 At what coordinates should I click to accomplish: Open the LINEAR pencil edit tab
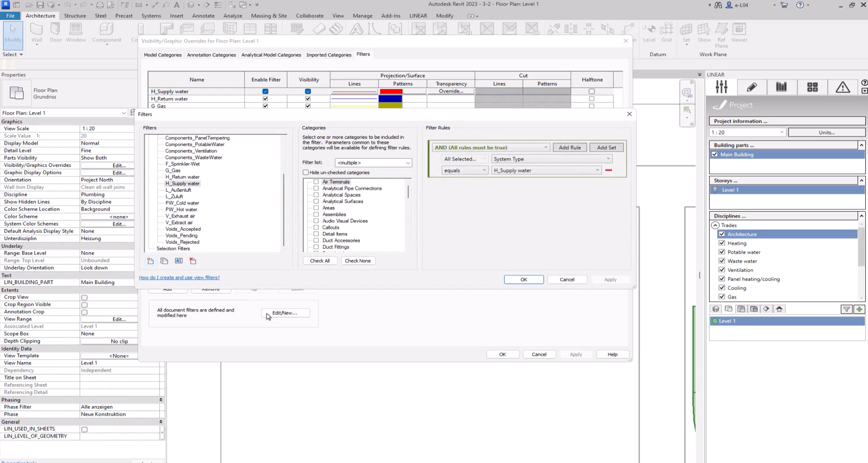point(751,87)
